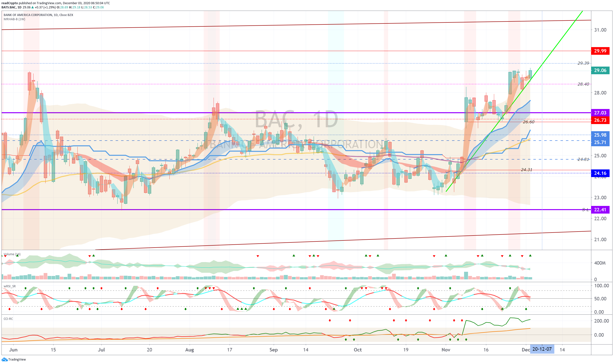Click the 400M volume axis label
The width and height of the screenshot is (614, 364).
point(600,263)
